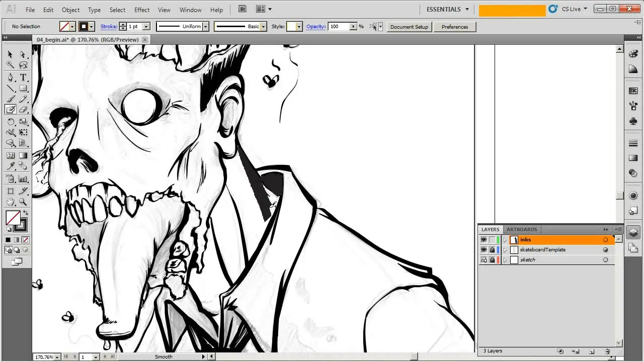Image resolution: width=644 pixels, height=362 pixels.
Task: Open the graphic Style dropdown
Action: click(x=299, y=27)
